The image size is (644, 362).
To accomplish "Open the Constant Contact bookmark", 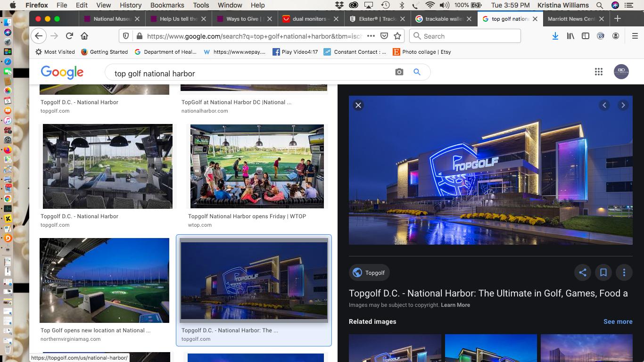I will (x=355, y=52).
